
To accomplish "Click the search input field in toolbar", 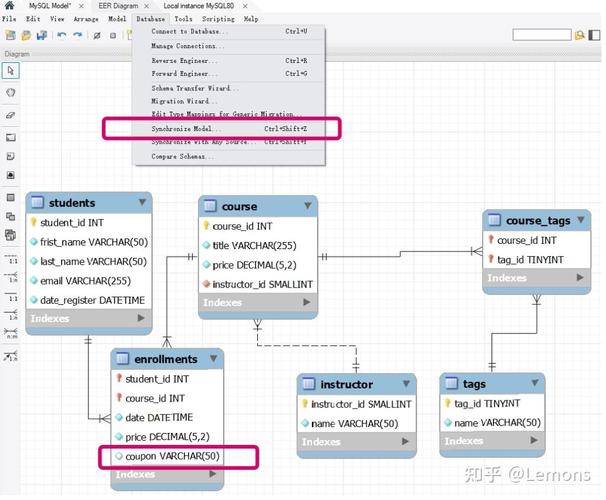I will point(540,35).
